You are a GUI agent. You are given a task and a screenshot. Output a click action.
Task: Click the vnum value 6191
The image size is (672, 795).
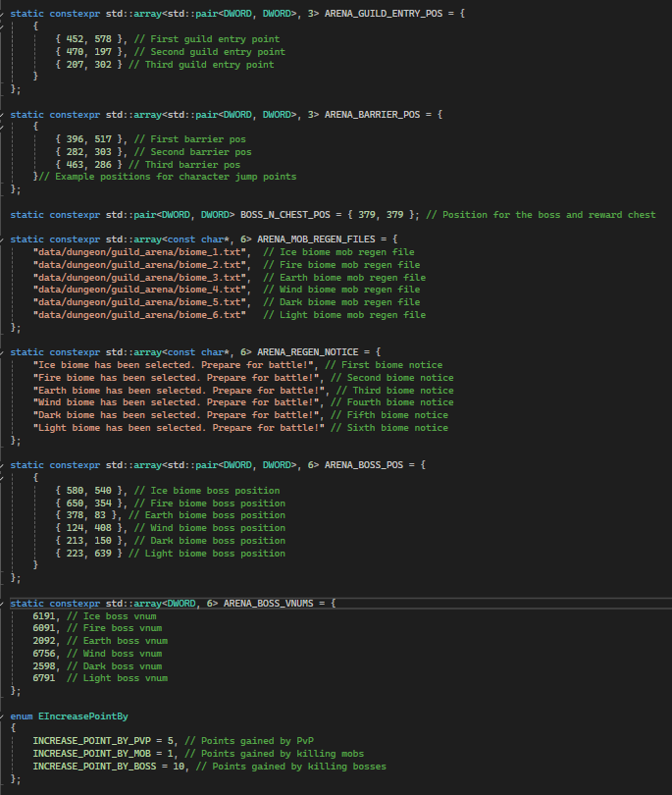[43, 616]
